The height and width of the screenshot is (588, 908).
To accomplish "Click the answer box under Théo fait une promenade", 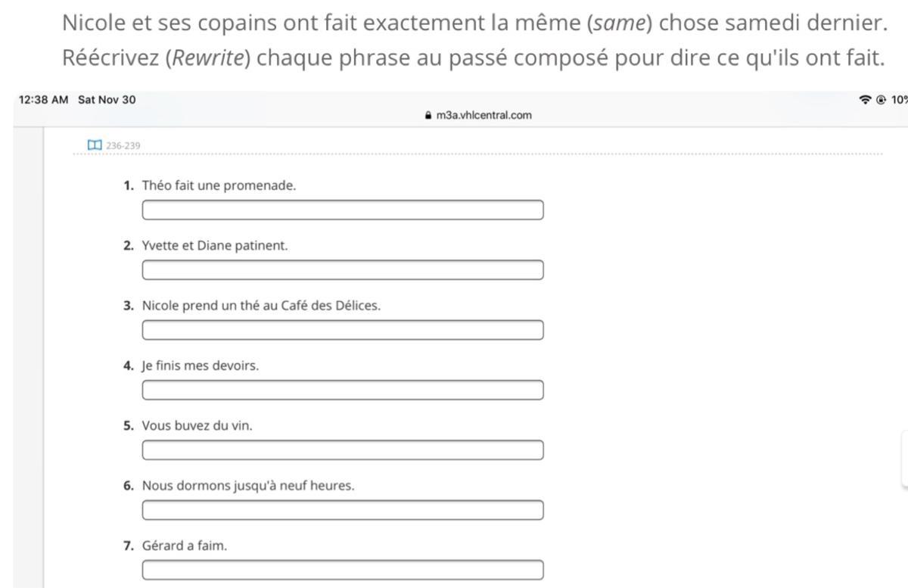I will (x=342, y=210).
